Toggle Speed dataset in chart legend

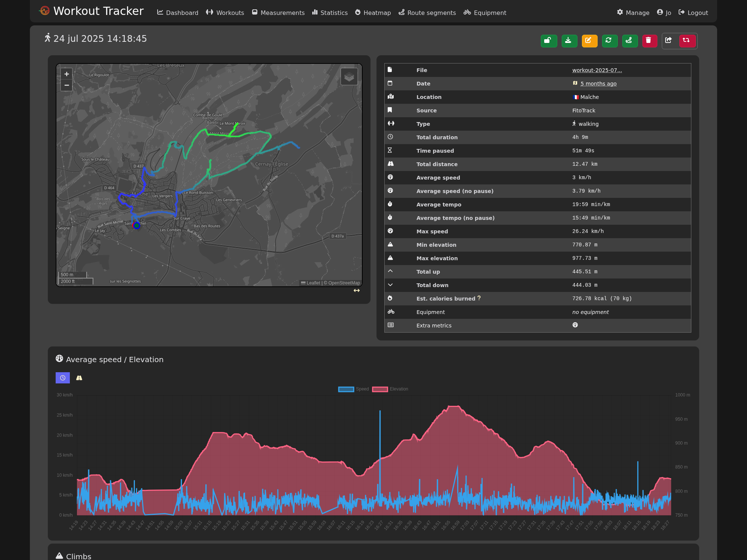(x=353, y=389)
